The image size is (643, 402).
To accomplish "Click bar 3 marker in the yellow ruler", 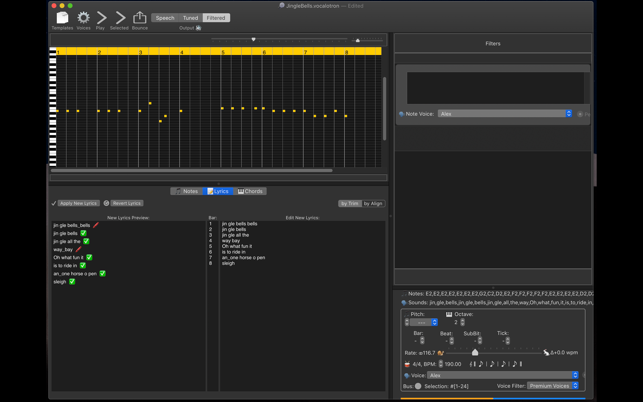I will point(141,52).
